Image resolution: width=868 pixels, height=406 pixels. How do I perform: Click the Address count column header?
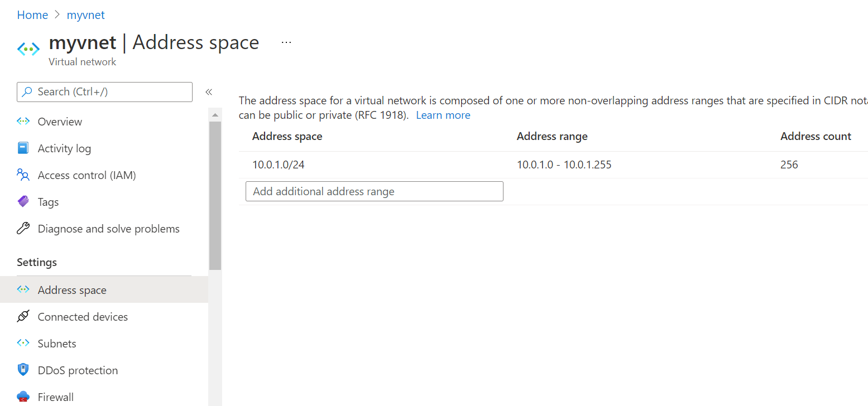tap(816, 136)
